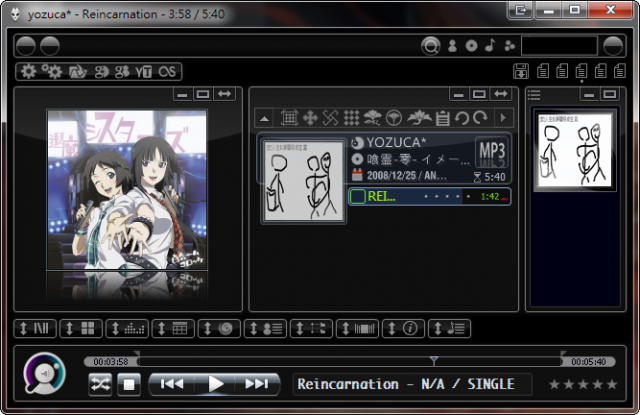Click the flower crest icon in center toolbar

(x=372, y=118)
